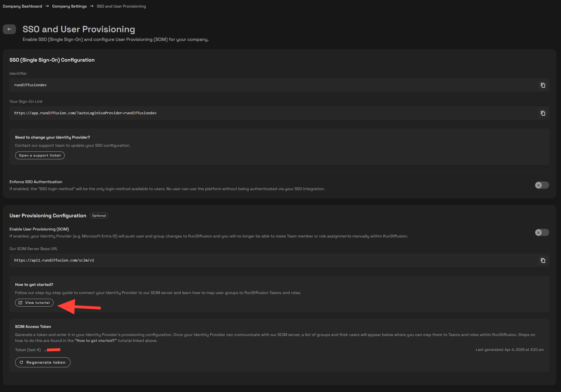The width and height of the screenshot is (561, 392).
Task: Copy the Sign-On Link with the copy icon
Action: (x=543, y=113)
